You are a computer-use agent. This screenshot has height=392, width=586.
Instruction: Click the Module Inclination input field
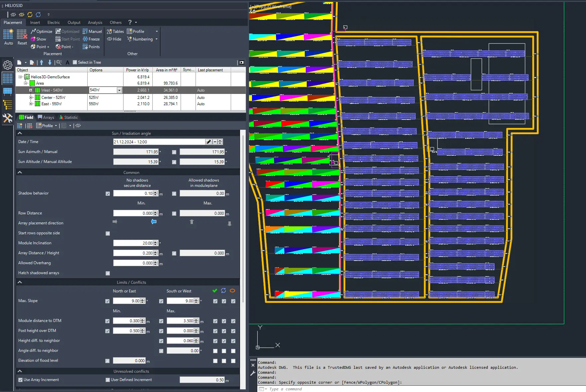(133, 243)
